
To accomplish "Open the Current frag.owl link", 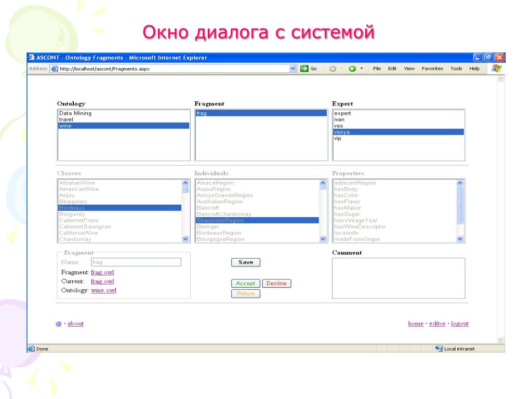I will pos(102,282).
